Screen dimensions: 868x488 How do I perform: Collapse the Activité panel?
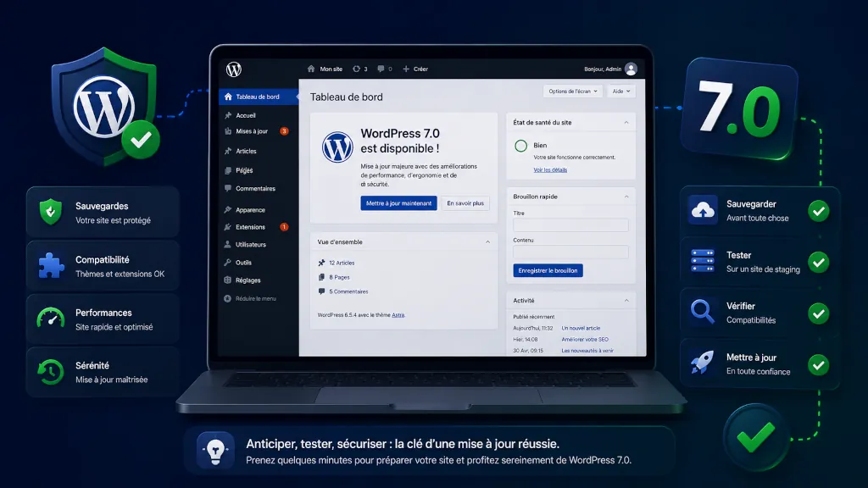click(x=626, y=301)
